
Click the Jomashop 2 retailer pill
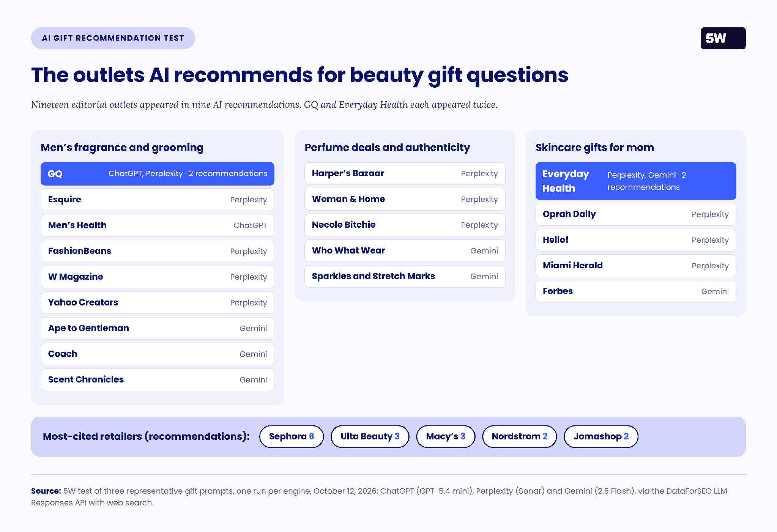tap(601, 437)
